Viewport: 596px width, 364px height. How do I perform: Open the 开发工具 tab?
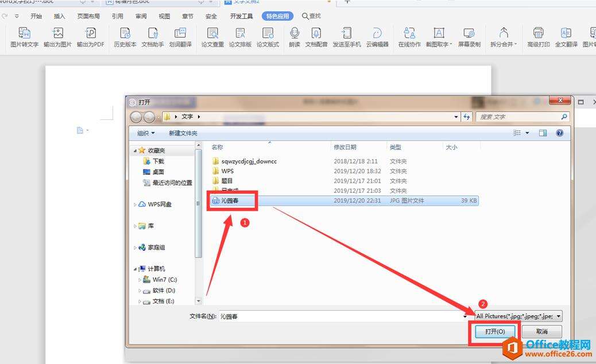click(241, 16)
